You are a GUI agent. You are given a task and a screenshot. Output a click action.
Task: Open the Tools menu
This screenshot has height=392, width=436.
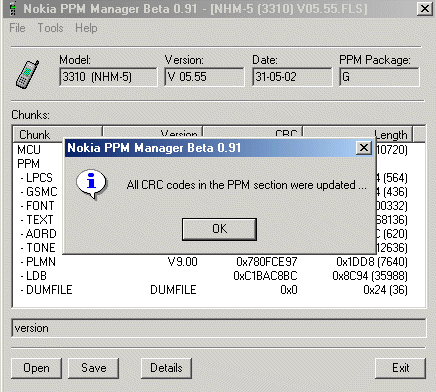50,28
